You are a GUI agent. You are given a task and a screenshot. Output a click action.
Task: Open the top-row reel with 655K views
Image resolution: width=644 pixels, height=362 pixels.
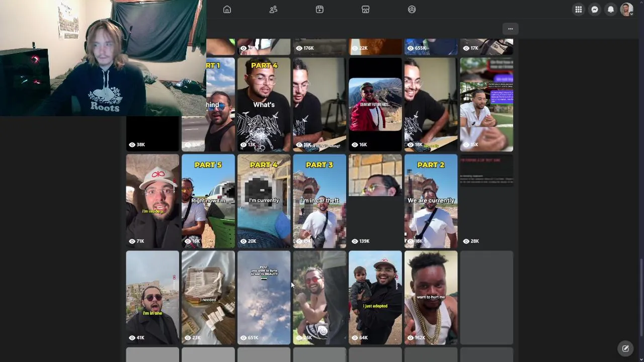431,47
